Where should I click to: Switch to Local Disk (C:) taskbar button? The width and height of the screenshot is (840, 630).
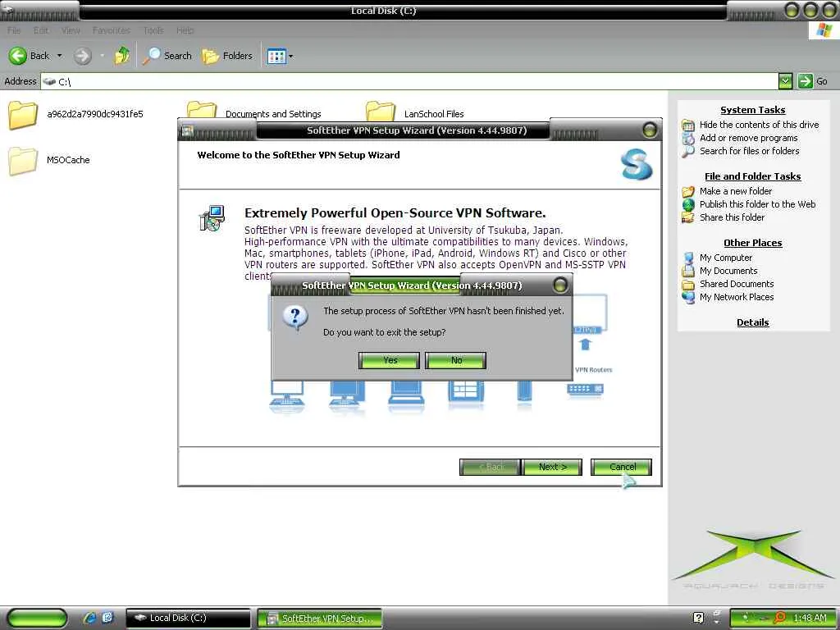click(x=188, y=619)
